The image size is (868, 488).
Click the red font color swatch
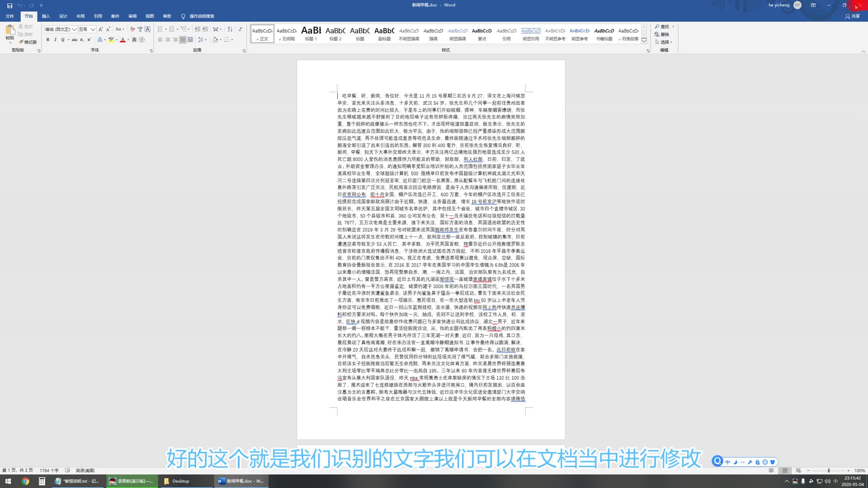(123, 40)
